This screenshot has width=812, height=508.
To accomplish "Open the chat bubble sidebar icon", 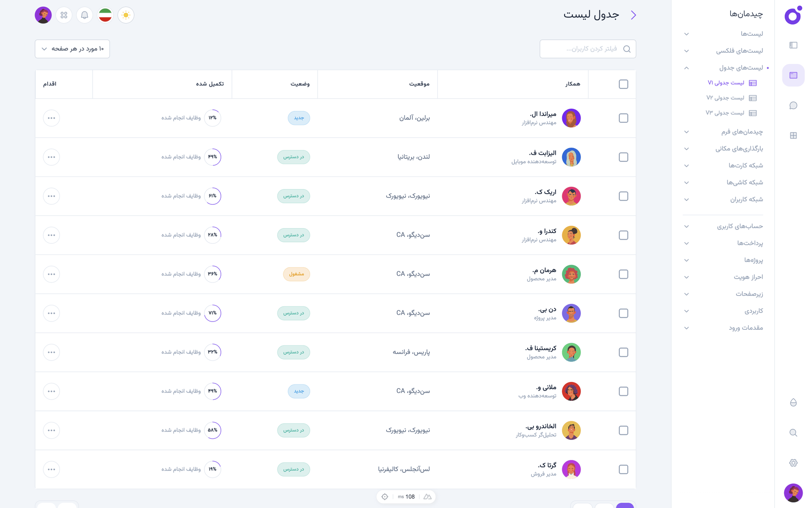I will [793, 105].
